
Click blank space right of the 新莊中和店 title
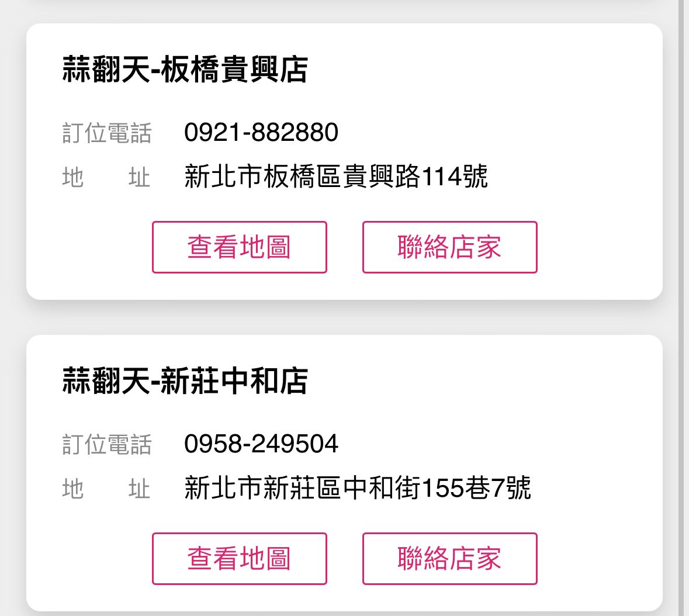point(479,381)
